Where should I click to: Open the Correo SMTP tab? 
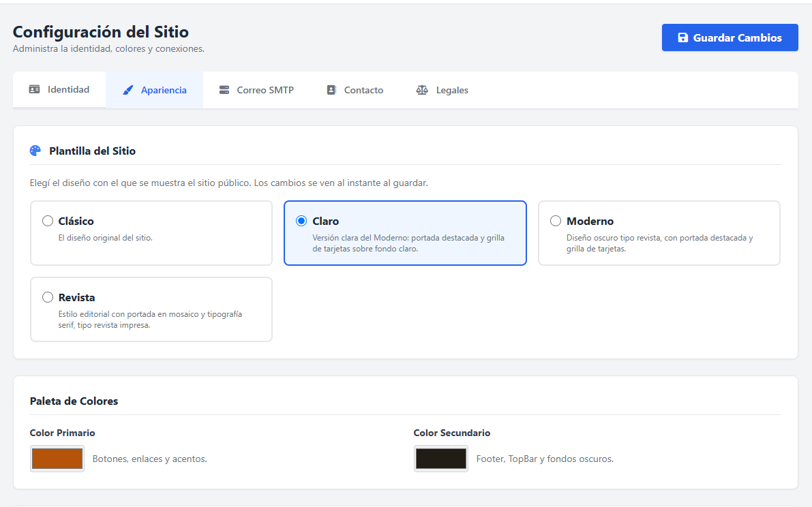pos(256,90)
